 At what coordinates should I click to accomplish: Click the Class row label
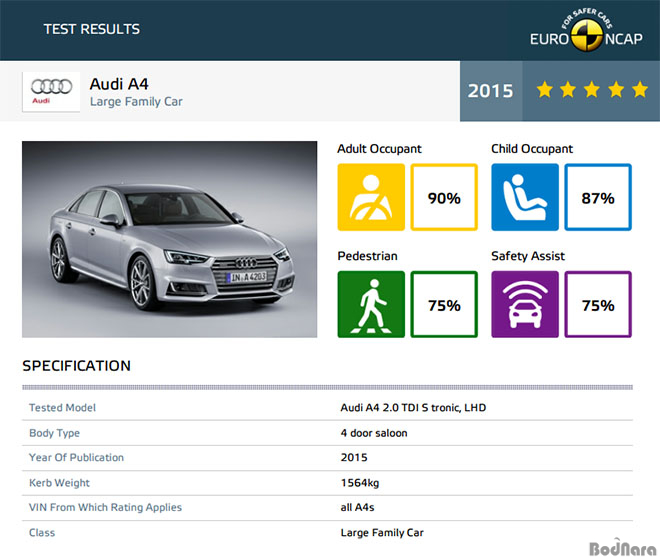click(x=42, y=532)
